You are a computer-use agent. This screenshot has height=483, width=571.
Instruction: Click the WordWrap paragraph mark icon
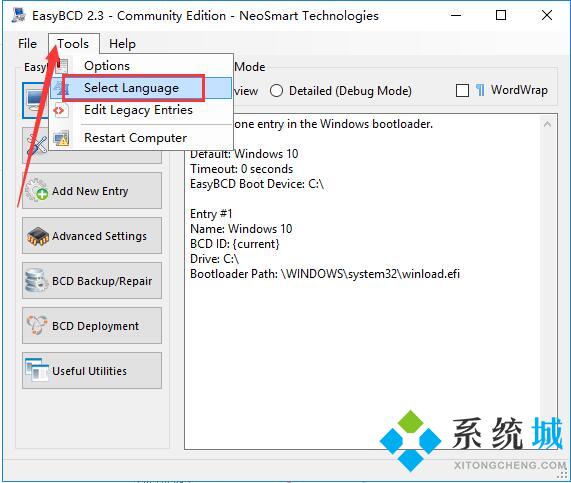pos(480,90)
